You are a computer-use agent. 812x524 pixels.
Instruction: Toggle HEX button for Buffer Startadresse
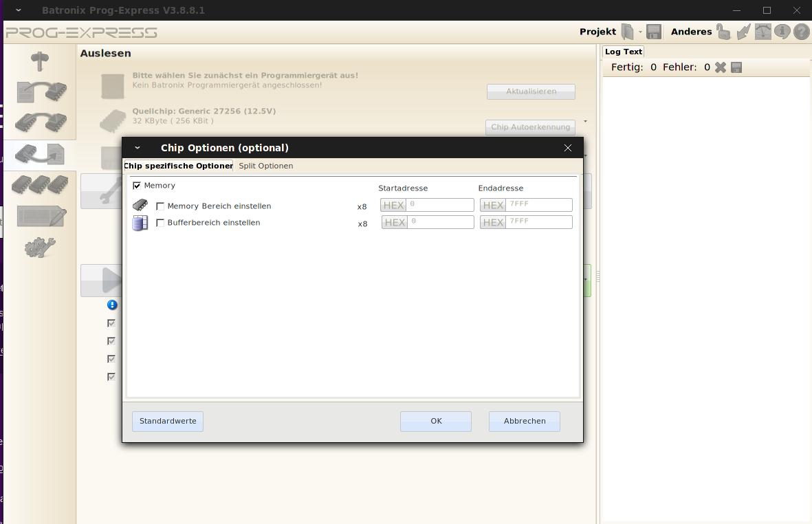pyautogui.click(x=395, y=223)
